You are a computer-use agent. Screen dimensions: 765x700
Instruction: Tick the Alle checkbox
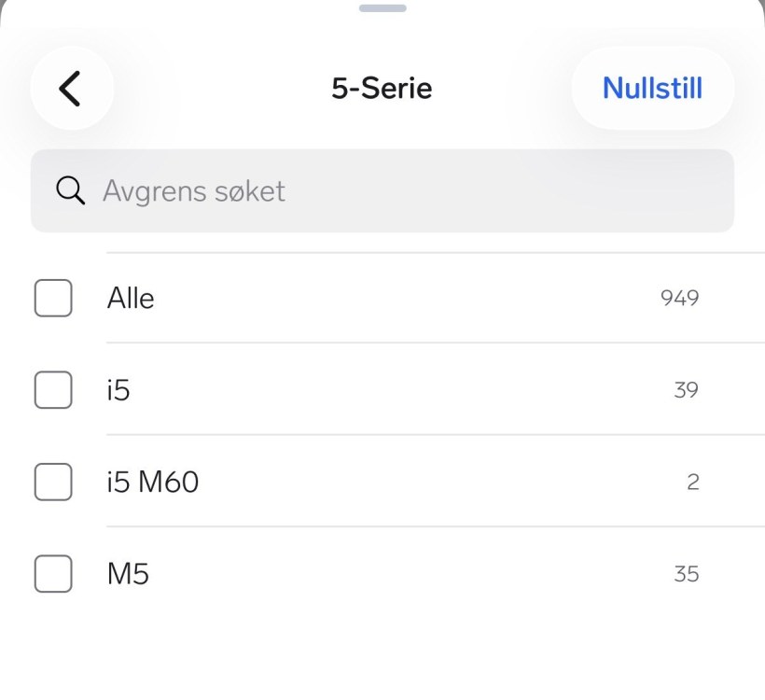click(53, 298)
